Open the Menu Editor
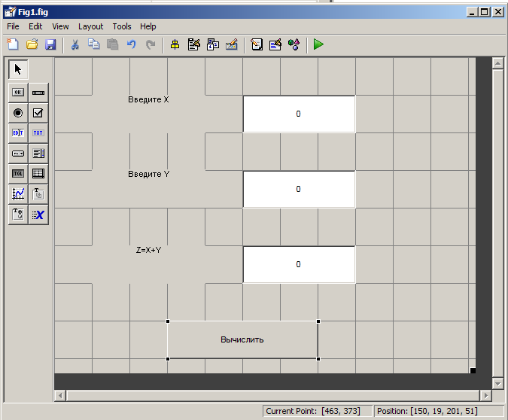 tap(193, 44)
